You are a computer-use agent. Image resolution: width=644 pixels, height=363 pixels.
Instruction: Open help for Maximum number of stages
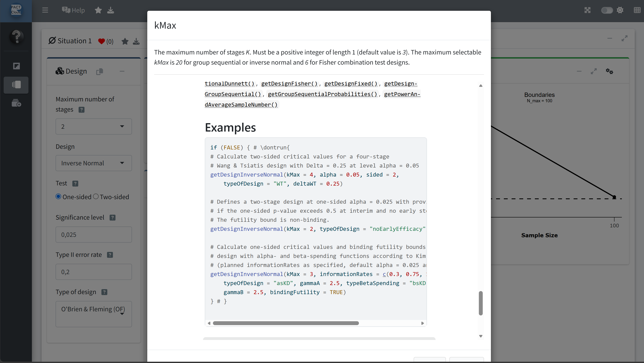(82, 110)
